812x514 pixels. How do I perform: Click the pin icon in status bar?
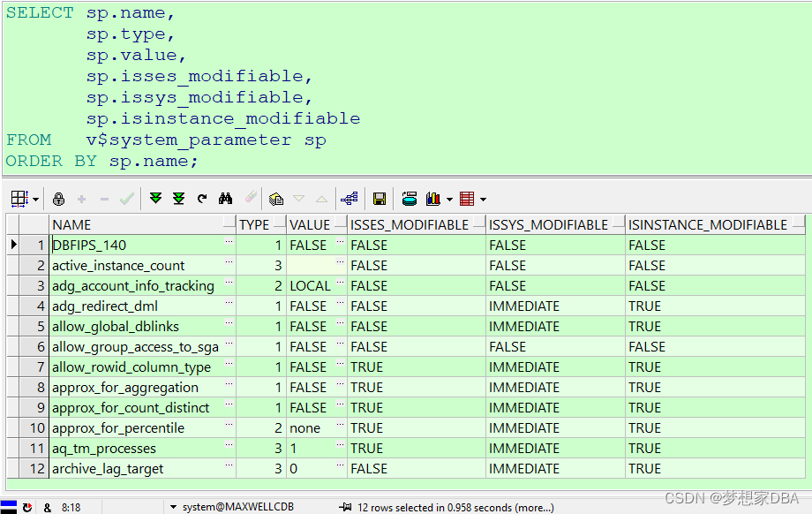(345, 507)
